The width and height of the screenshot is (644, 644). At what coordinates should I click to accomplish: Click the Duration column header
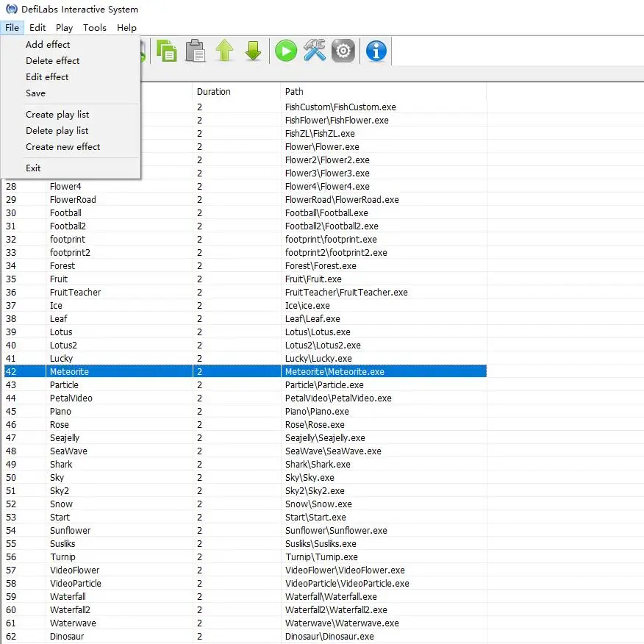pos(237,92)
